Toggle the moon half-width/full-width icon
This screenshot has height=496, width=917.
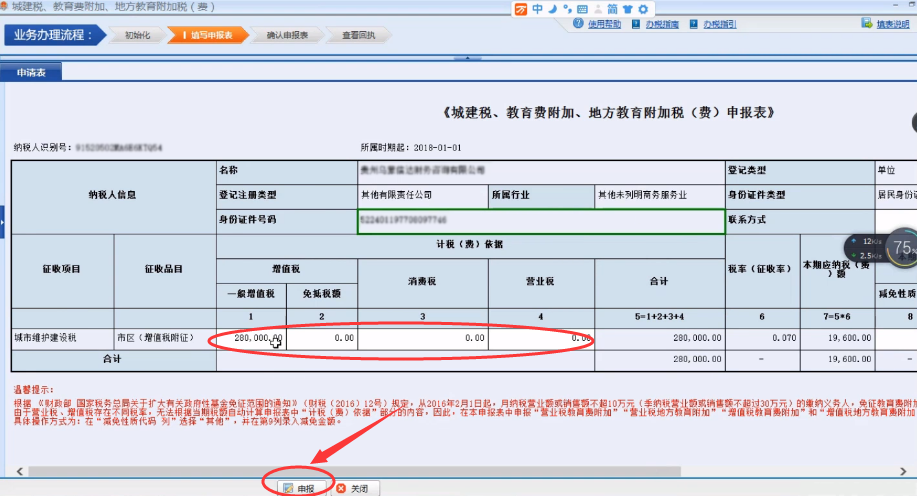(x=552, y=9)
